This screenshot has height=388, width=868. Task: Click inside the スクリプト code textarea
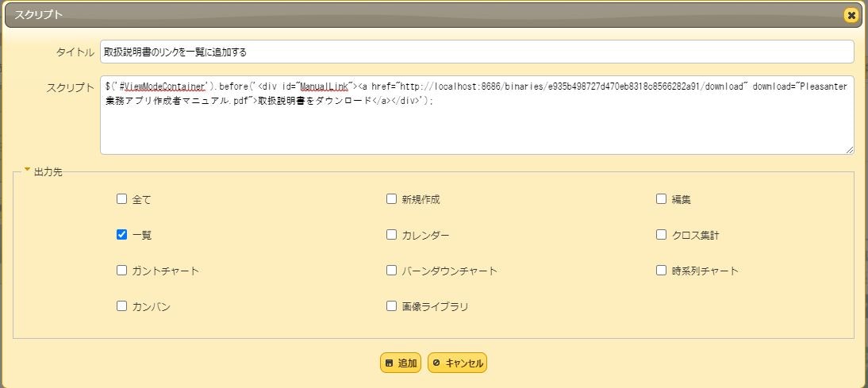tap(477, 115)
